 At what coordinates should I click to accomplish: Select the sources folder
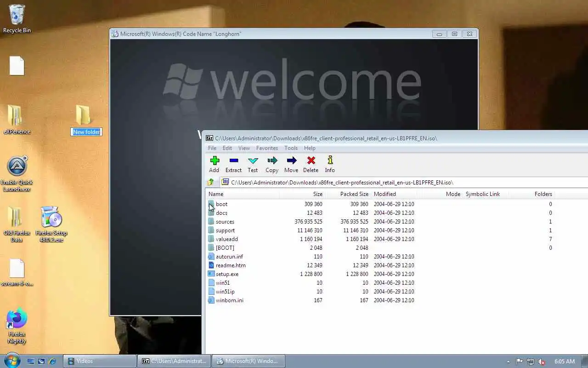225,222
